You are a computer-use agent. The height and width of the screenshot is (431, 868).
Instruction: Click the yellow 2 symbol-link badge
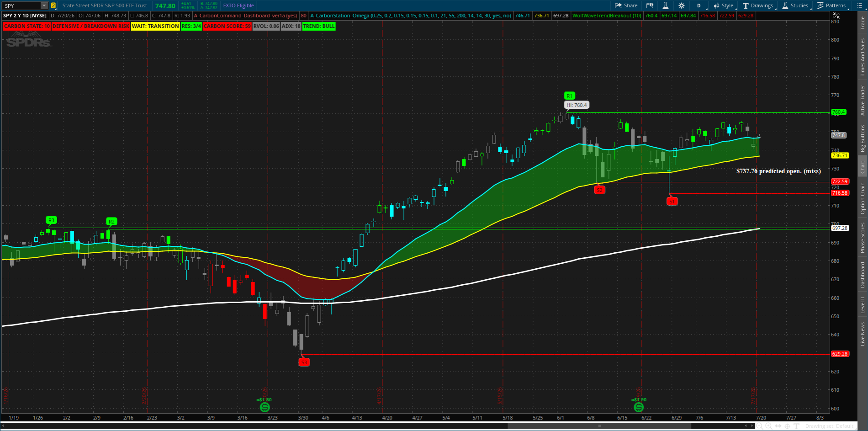click(x=53, y=5)
